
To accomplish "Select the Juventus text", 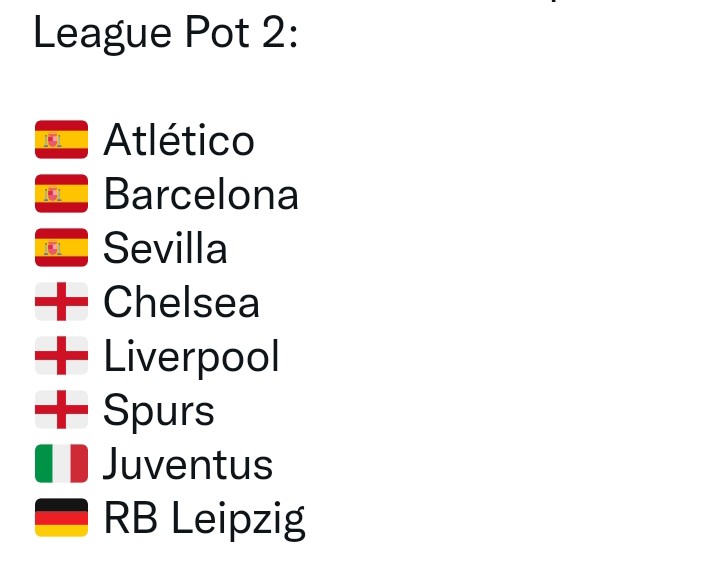I will coord(188,464).
